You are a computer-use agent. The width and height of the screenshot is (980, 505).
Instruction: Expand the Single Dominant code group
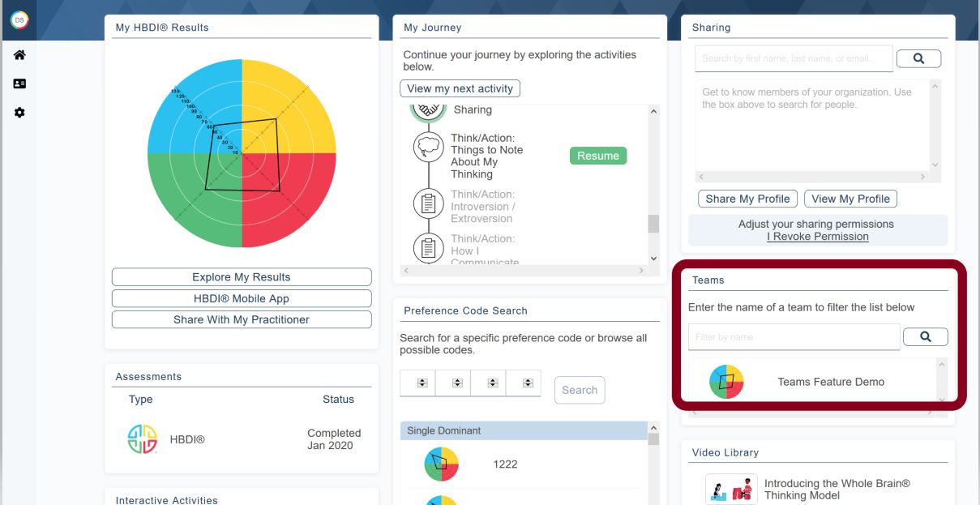[523, 431]
